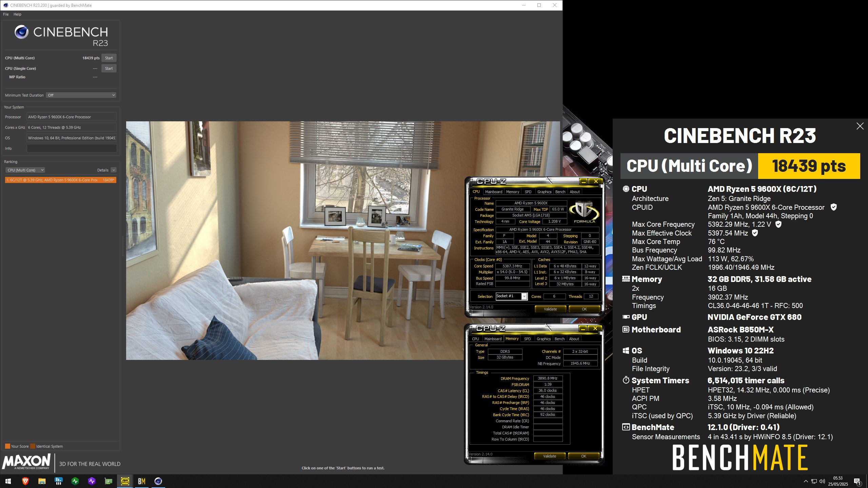Open the CPU (Multi Core) ranking dropdown
This screenshot has height=488, width=868.
click(x=25, y=170)
